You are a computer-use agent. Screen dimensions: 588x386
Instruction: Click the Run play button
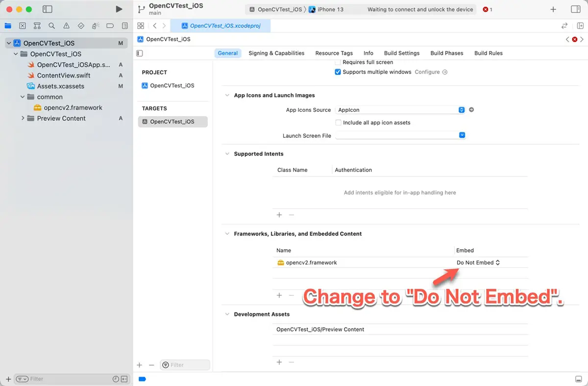tap(119, 9)
